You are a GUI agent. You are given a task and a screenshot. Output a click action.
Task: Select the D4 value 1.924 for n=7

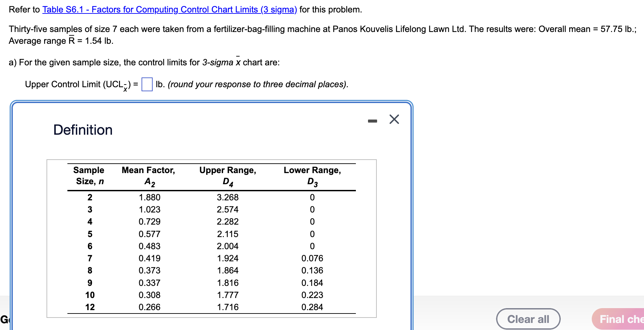[x=228, y=258]
